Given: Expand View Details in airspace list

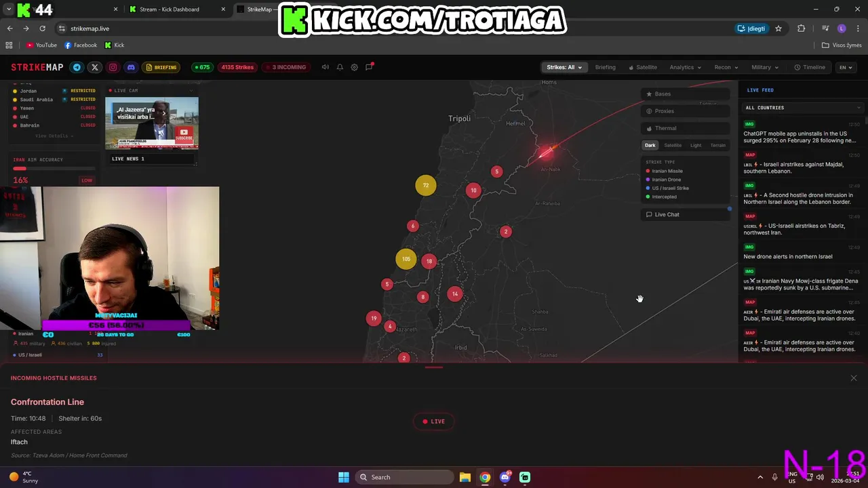Looking at the screenshot, I should pyautogui.click(x=53, y=136).
